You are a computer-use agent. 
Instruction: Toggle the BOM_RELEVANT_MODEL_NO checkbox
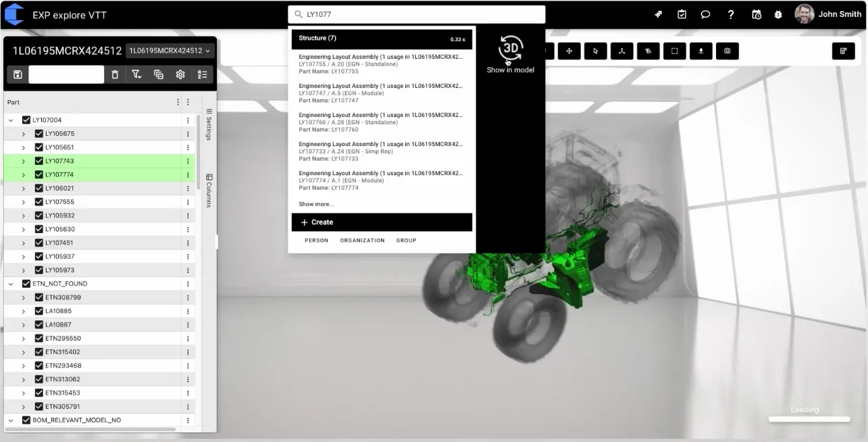coord(26,420)
